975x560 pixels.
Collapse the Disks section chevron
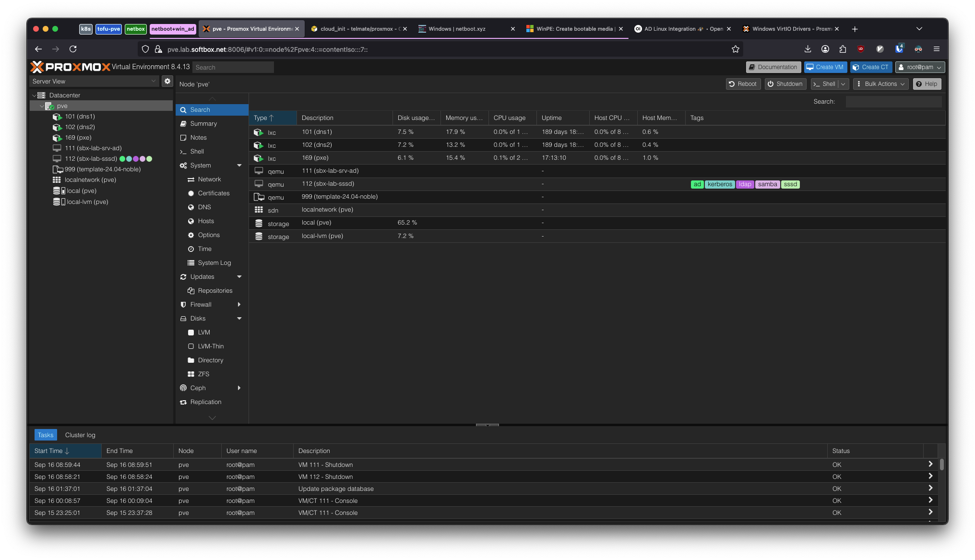[239, 318]
